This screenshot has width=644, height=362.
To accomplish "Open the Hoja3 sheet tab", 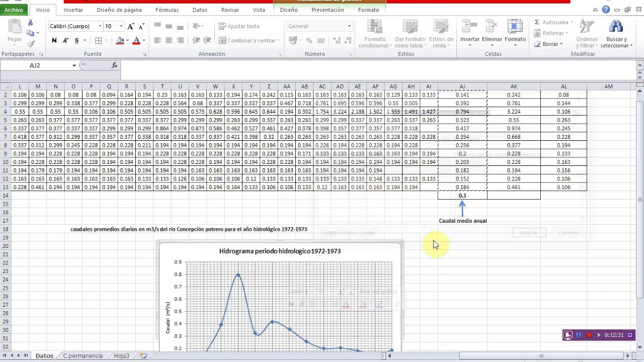I will (122, 355).
